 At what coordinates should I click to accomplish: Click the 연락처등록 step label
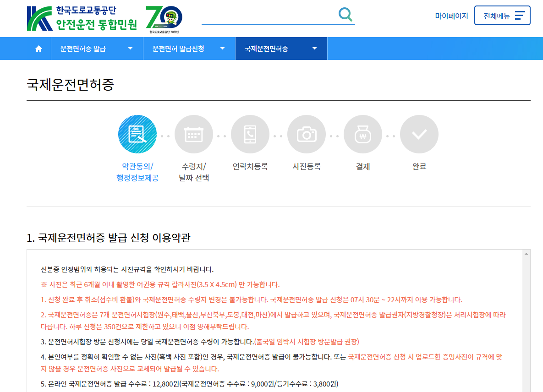pos(250,166)
